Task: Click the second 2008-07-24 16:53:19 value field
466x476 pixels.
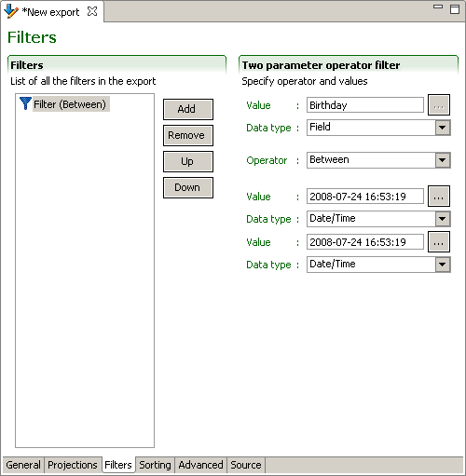Action: (365, 242)
